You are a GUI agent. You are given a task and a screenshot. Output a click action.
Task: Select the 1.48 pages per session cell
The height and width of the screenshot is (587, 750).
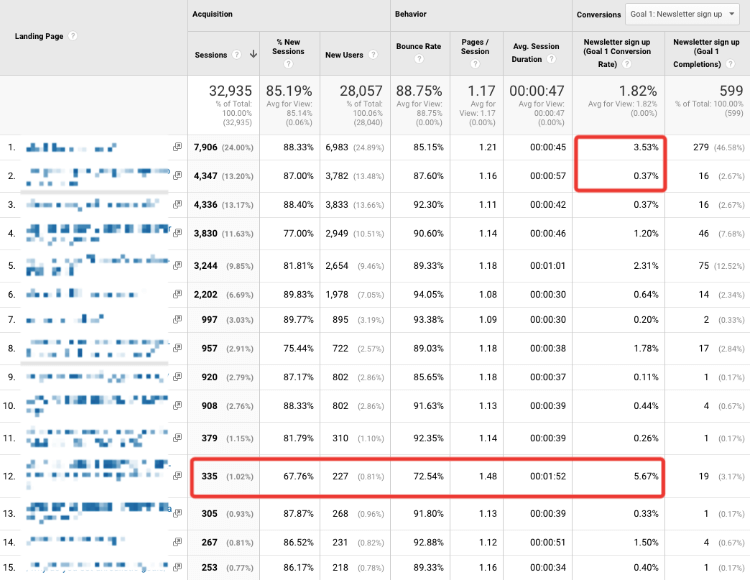[488, 476]
